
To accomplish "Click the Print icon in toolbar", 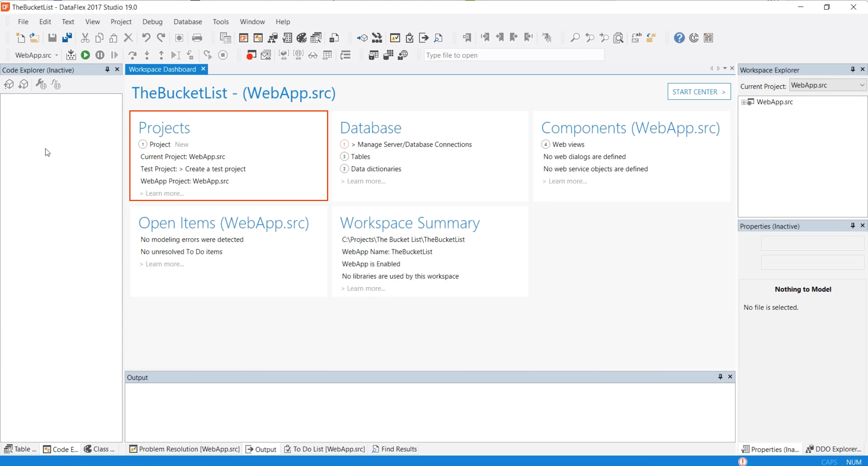I will point(197,38).
